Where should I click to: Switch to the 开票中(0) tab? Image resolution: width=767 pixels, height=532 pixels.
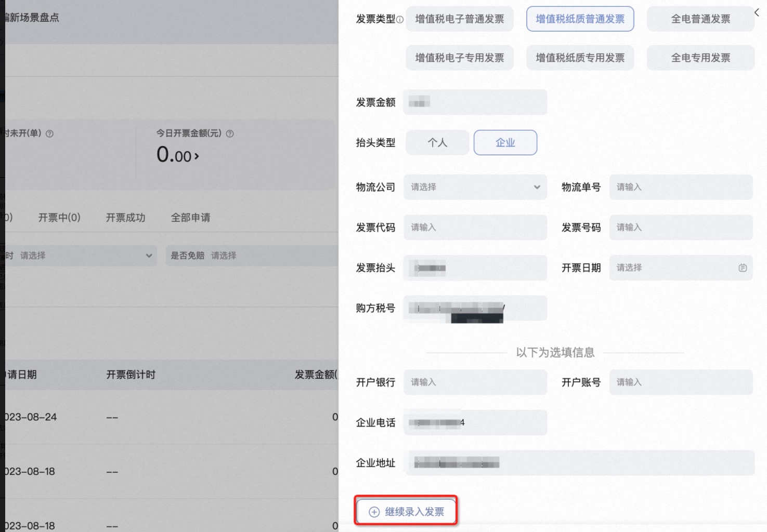pos(59,218)
